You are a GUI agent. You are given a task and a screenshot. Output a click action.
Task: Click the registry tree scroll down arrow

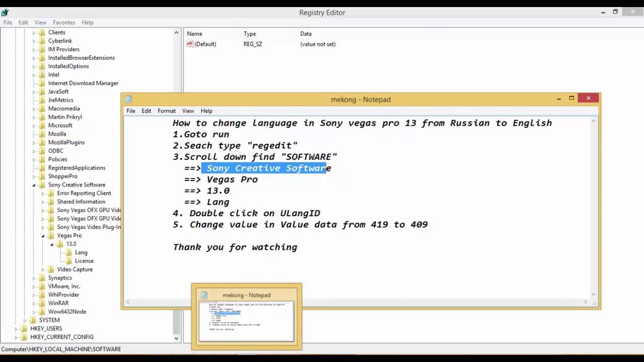coord(177,338)
